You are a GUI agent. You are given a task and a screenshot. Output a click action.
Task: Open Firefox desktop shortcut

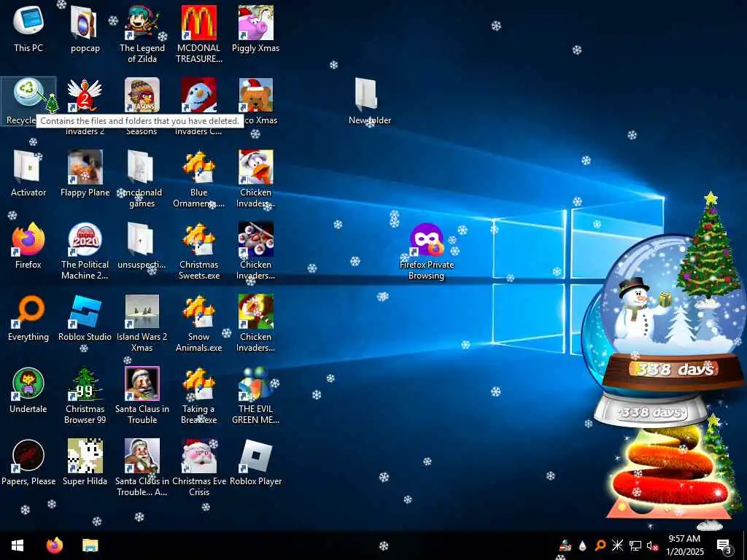click(28, 245)
